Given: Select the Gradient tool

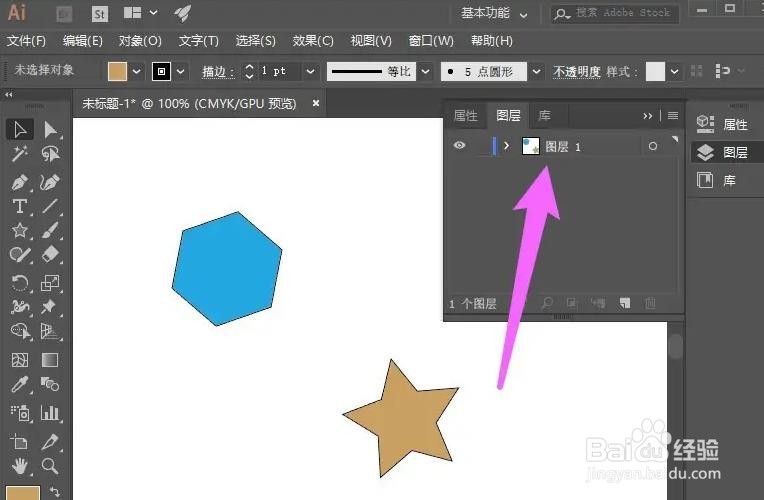Looking at the screenshot, I should pyautogui.click(x=50, y=360).
